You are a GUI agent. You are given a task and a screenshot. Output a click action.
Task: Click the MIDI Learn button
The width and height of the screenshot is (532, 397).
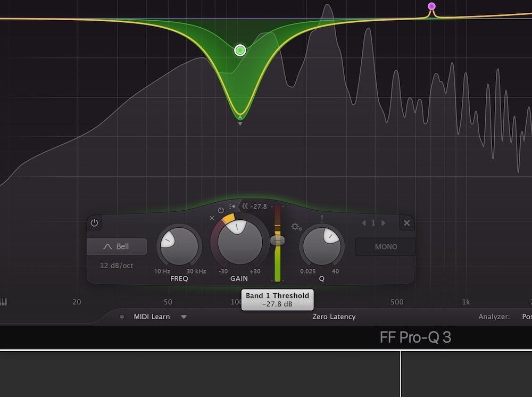tap(152, 317)
